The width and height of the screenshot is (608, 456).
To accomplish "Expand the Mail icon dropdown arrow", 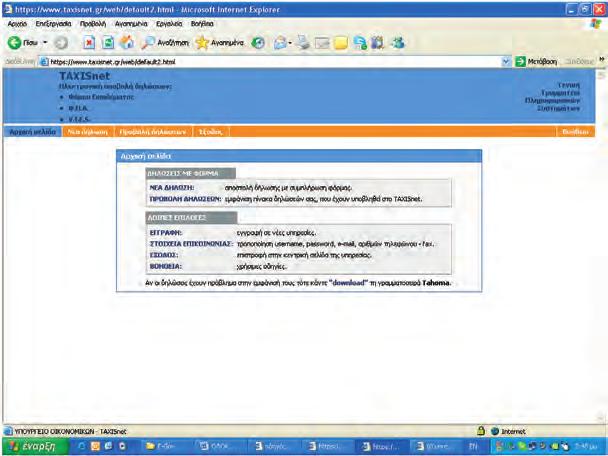I will tap(290, 43).
